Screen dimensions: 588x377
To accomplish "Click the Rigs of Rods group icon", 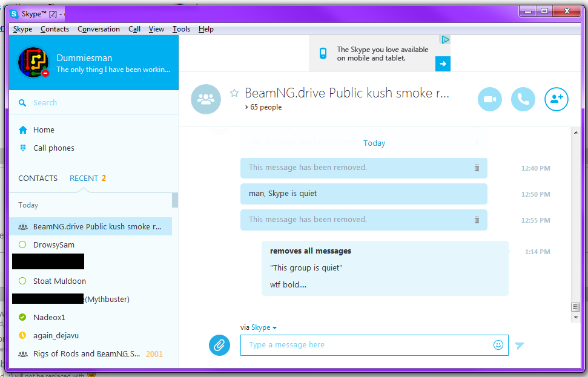I will point(23,354).
